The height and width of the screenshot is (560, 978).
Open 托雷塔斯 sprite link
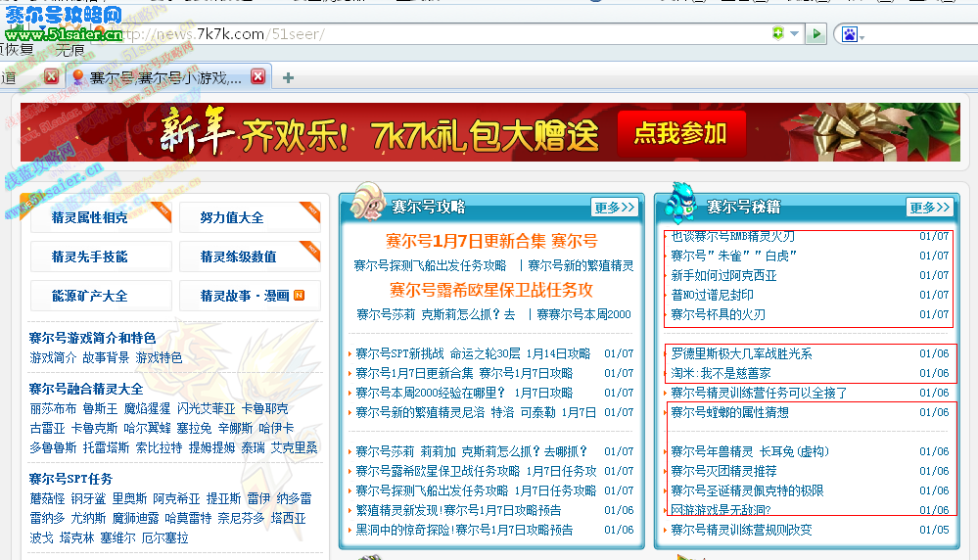pos(106,447)
